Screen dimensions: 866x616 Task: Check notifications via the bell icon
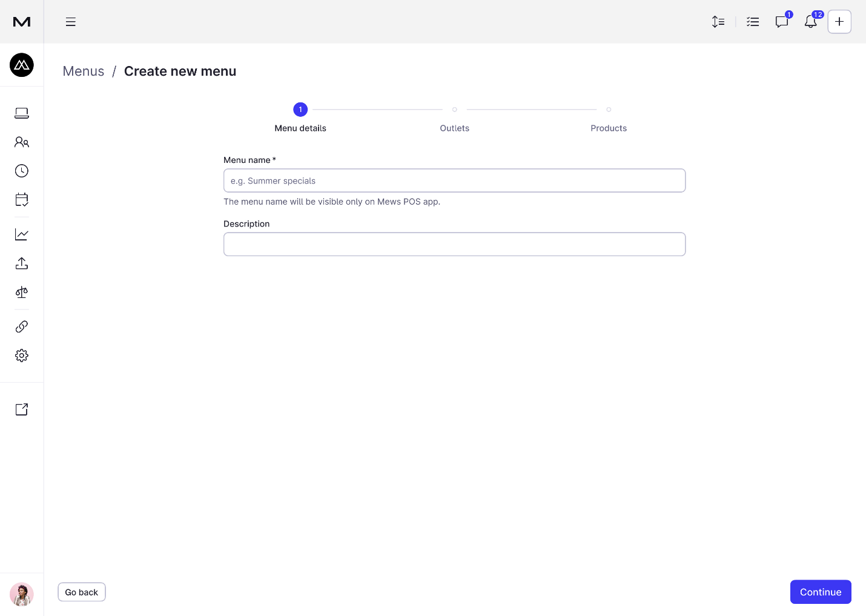[811, 22]
